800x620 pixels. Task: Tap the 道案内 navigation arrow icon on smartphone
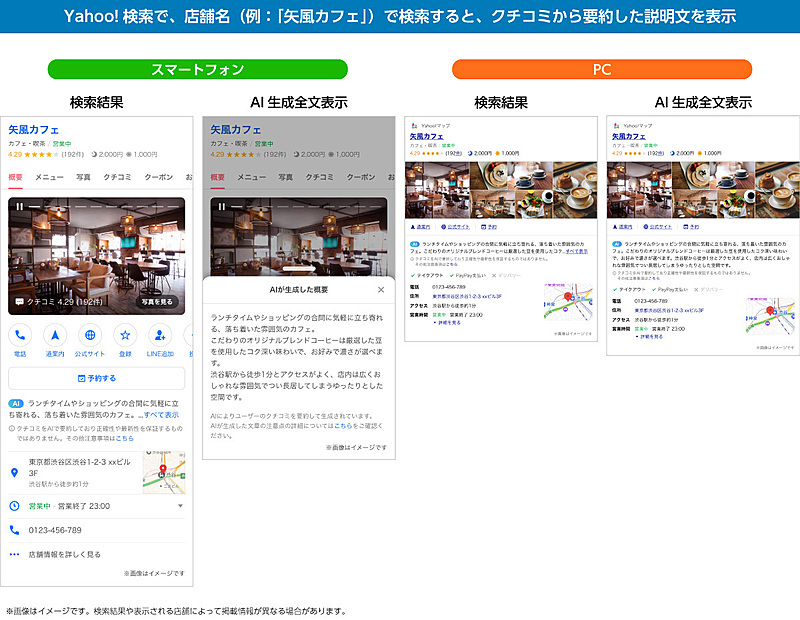[x=55, y=335]
